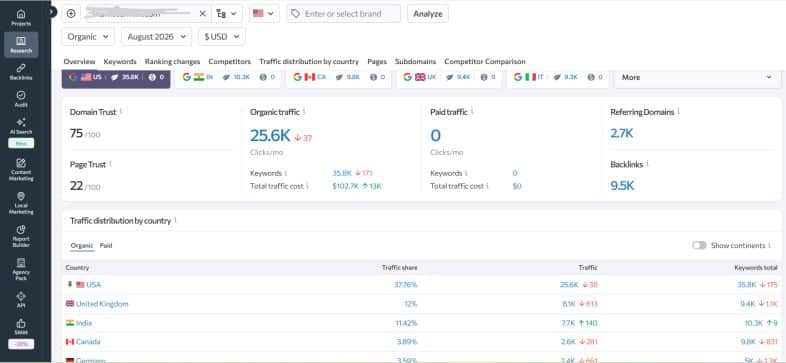
Task: Open the August 2026 date dropdown
Action: pos(156,37)
